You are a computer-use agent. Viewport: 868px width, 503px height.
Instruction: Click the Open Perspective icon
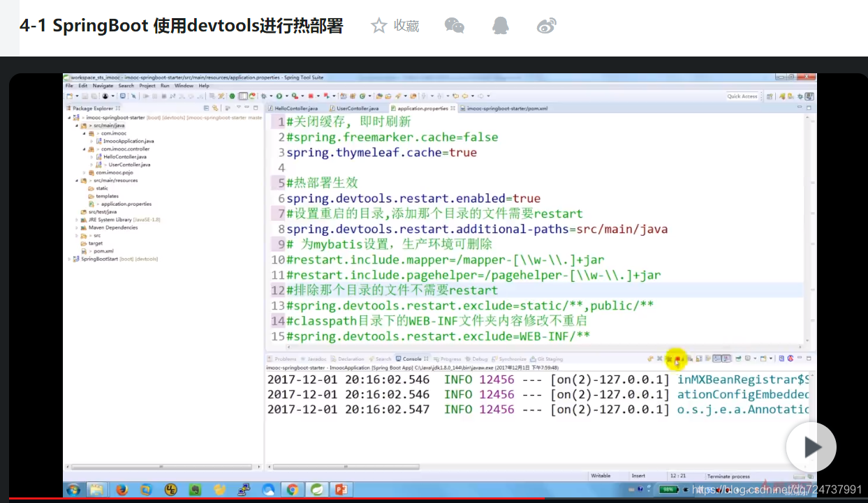point(770,96)
